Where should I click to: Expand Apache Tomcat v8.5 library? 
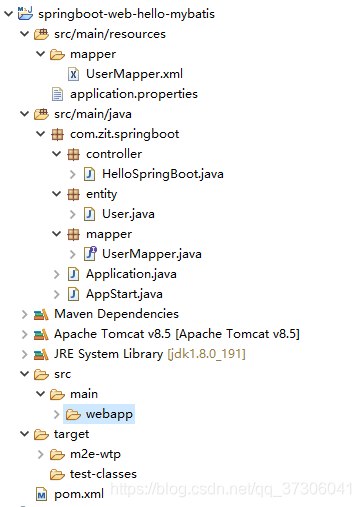coord(24,334)
